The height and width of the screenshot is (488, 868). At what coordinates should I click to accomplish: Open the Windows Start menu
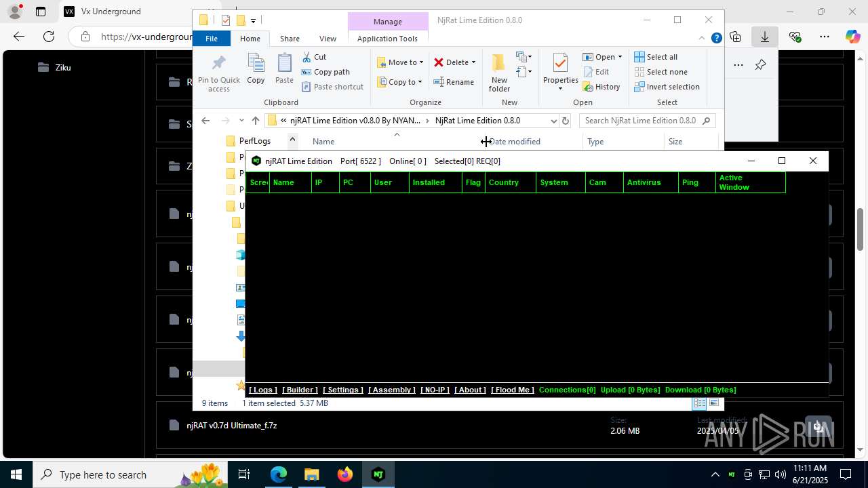pyautogui.click(x=16, y=474)
